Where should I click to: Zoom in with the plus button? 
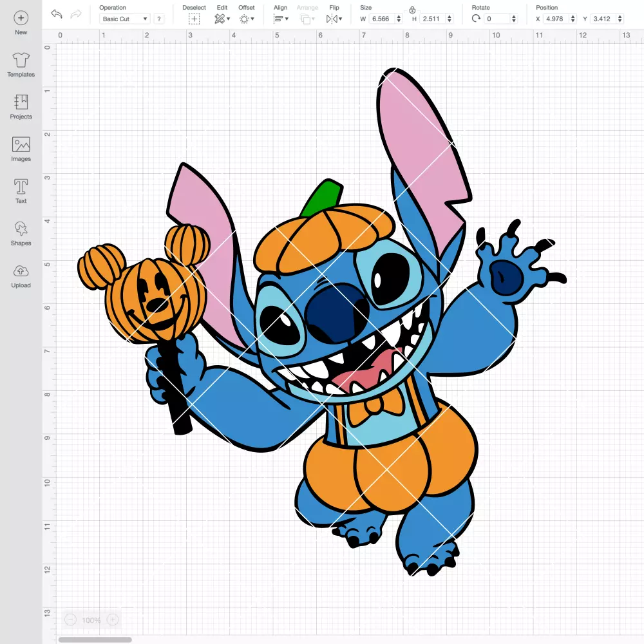click(x=113, y=620)
